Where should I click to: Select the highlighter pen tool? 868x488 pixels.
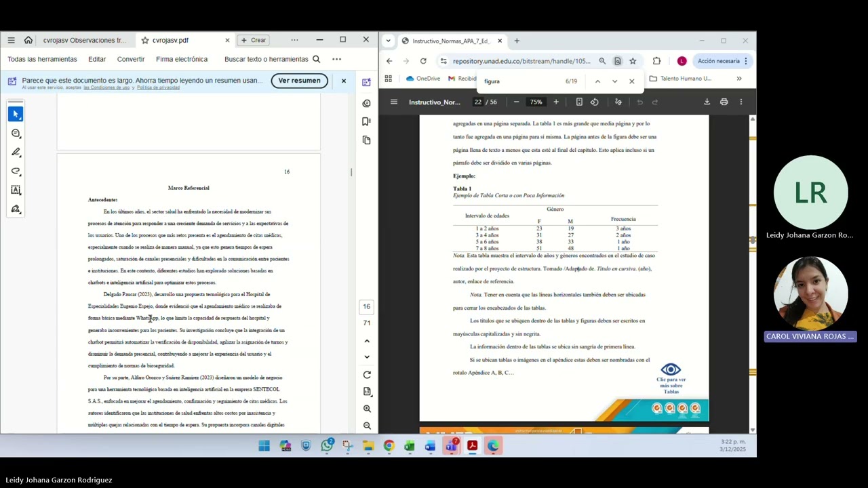(x=16, y=152)
